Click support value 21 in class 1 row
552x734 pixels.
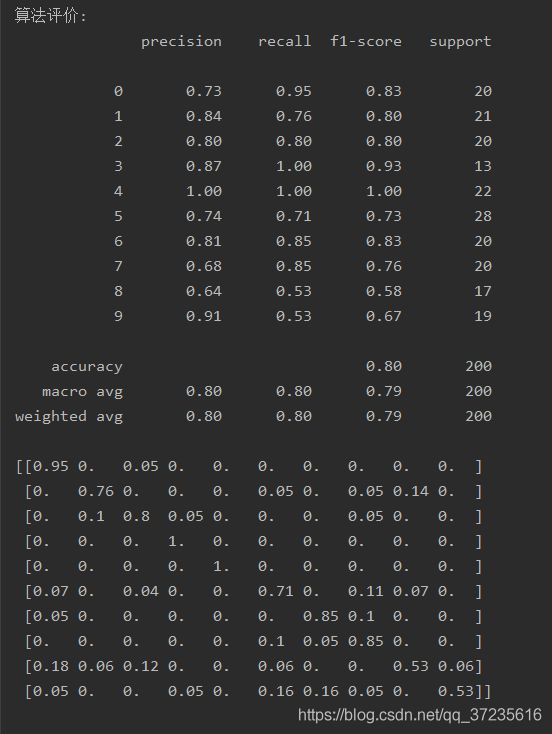[483, 116]
